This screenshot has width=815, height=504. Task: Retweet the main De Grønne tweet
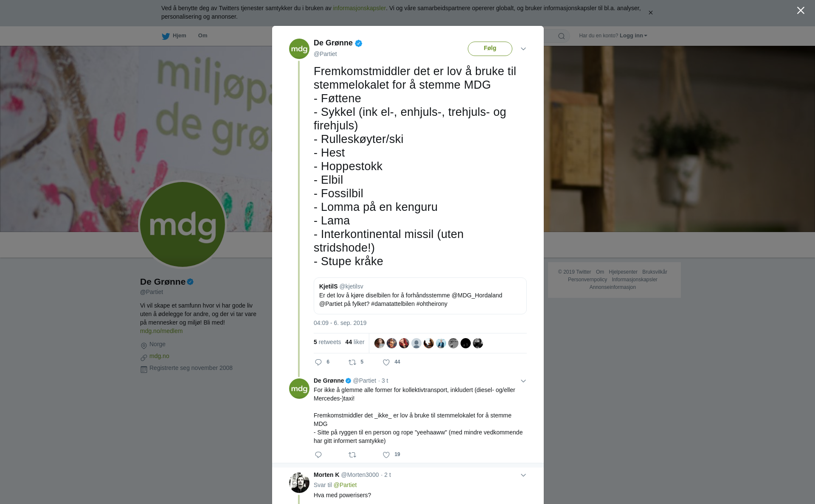click(x=352, y=362)
